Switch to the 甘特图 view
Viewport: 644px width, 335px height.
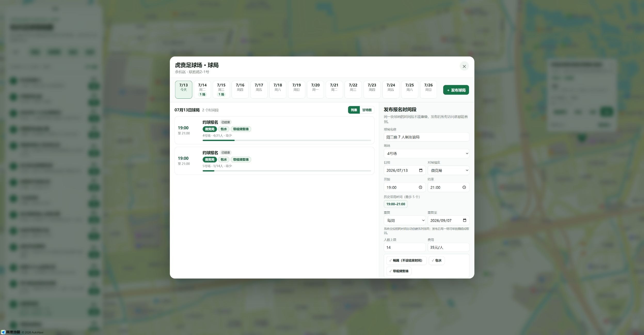point(367,110)
